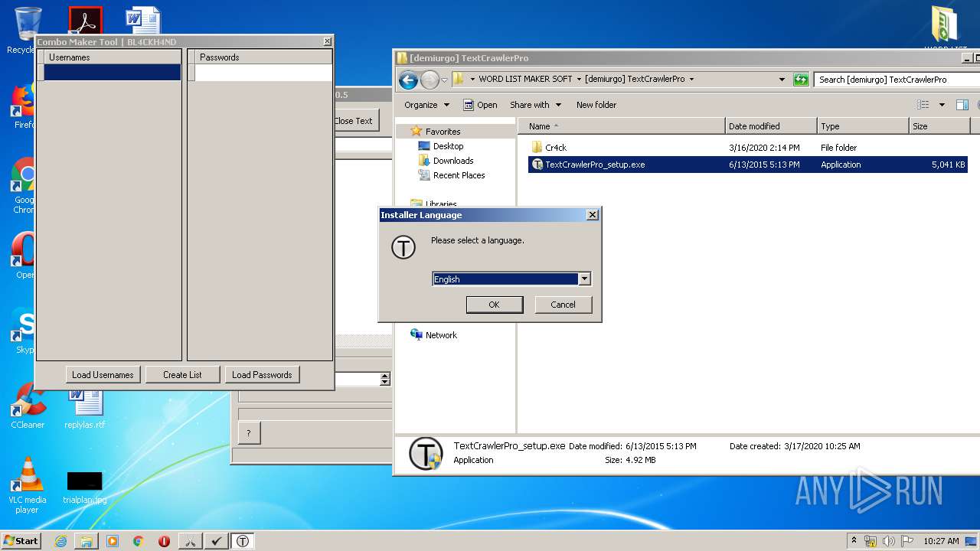The image size is (980, 551).
Task: Open media player from taskbar
Action: pos(113,541)
